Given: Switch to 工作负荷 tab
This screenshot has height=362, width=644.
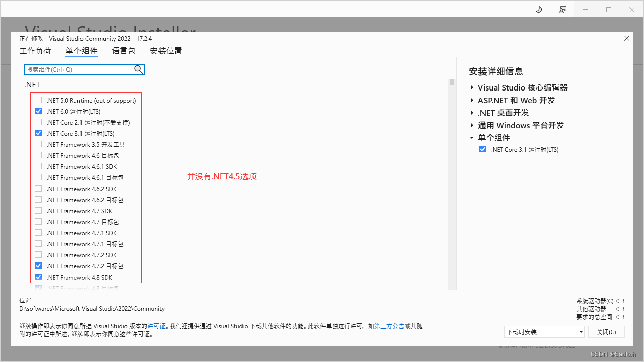Looking at the screenshot, I should (35, 51).
